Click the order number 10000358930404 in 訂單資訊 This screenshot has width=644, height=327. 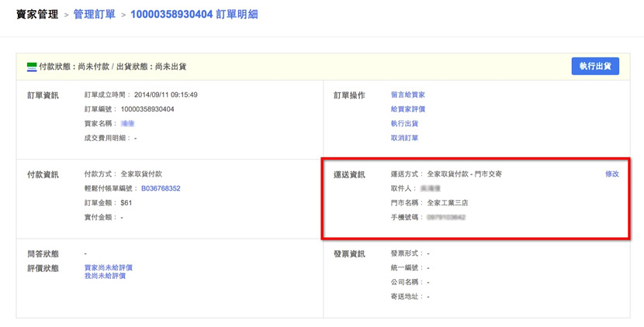[147, 109]
